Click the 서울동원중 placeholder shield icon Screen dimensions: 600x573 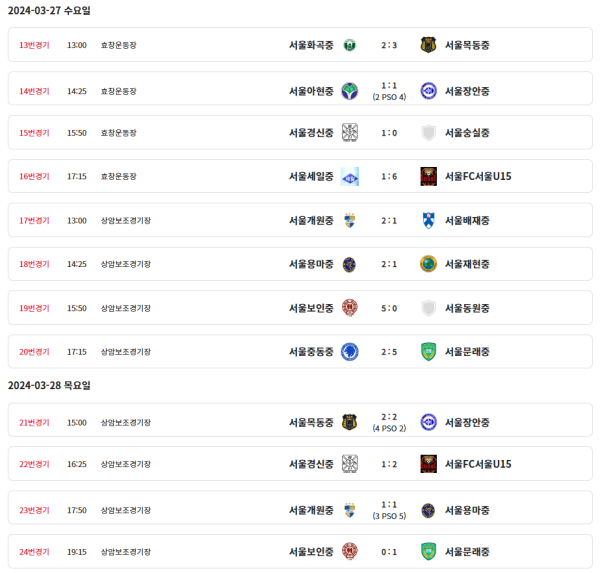428,308
